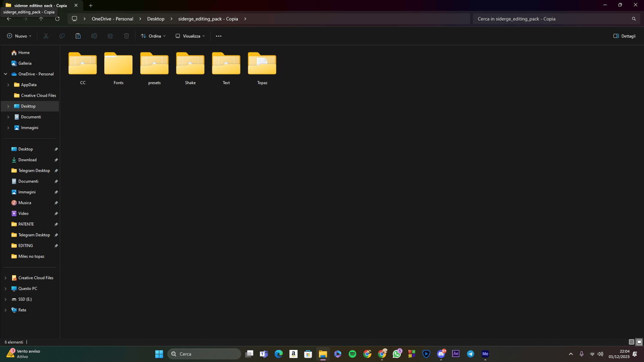This screenshot has width=644, height=362.
Task: Click the Rename icon in the toolbar
Action: point(94,36)
